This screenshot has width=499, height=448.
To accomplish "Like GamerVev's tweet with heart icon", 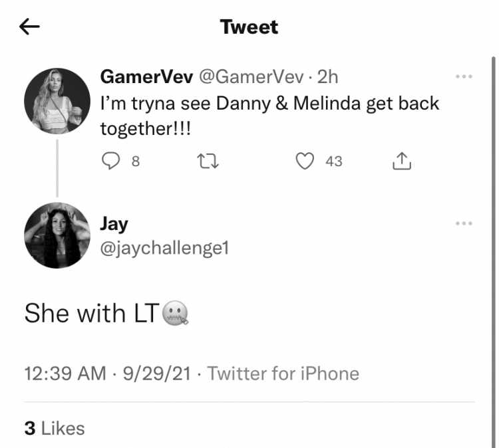I will pyautogui.click(x=305, y=161).
